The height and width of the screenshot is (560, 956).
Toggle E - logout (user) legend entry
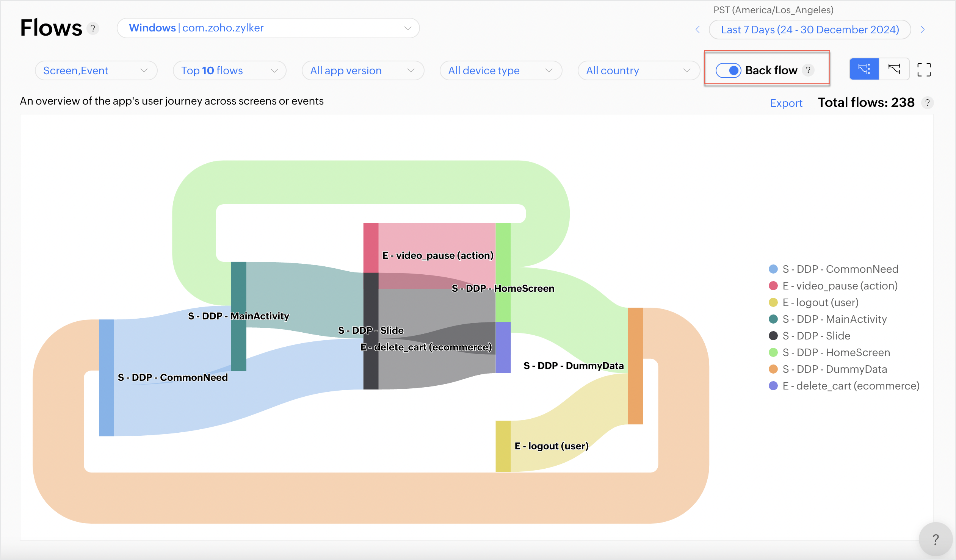(820, 303)
